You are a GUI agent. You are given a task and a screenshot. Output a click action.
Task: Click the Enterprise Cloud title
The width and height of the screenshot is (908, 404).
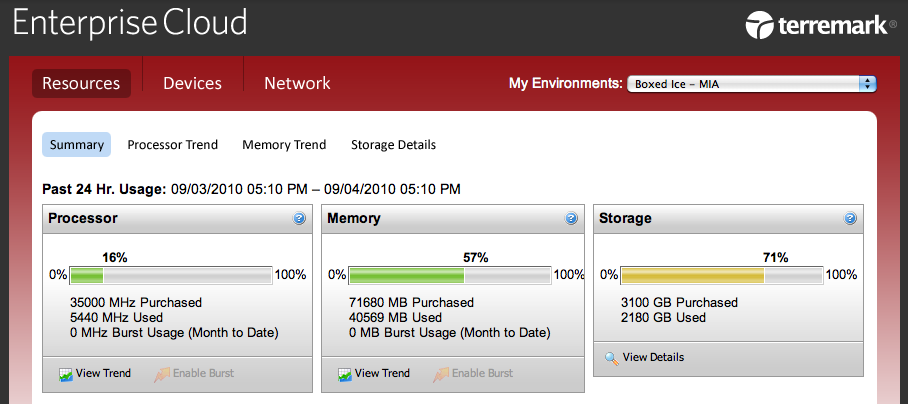130,24
